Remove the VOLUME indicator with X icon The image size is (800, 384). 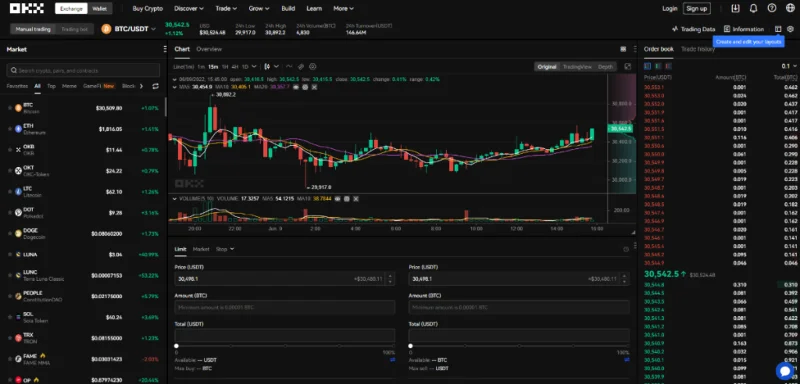(x=356, y=198)
